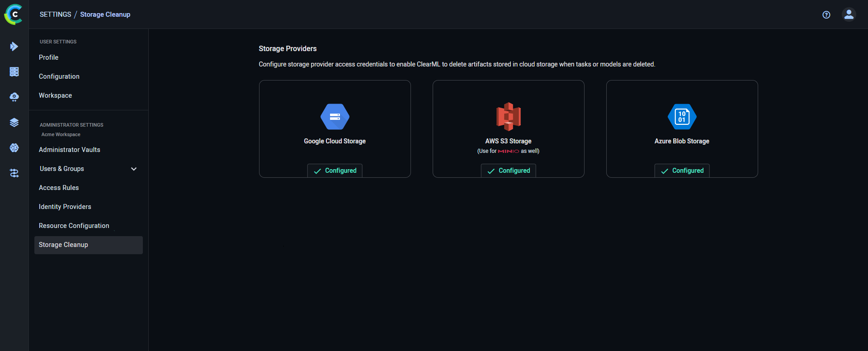Click the ClearML logo icon
This screenshot has height=351, width=868.
click(14, 14)
